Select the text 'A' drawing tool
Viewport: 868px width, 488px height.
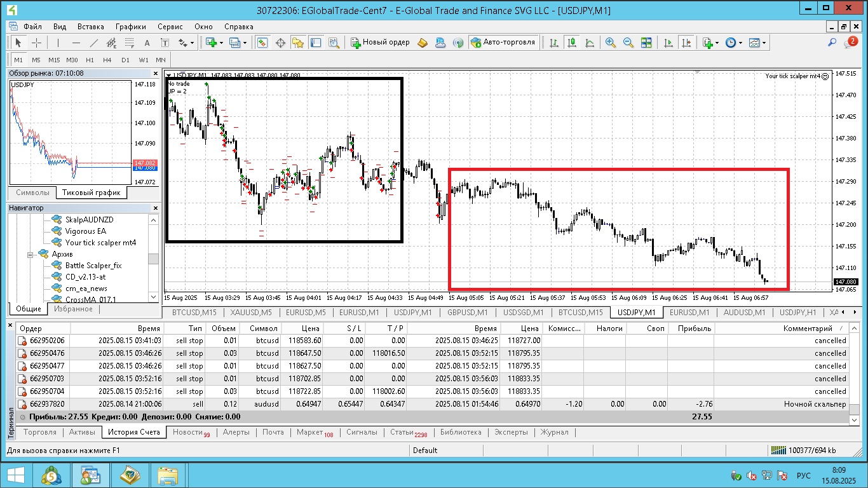(x=147, y=43)
